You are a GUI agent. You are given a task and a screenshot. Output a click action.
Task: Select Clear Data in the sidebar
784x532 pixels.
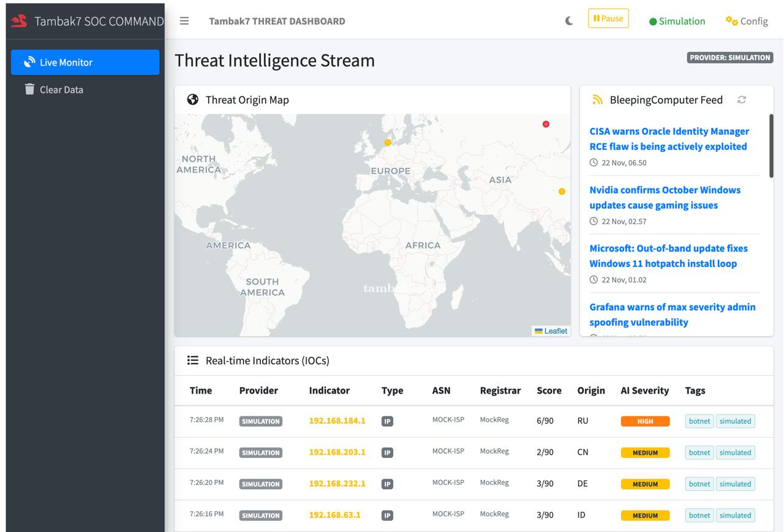[61, 89]
